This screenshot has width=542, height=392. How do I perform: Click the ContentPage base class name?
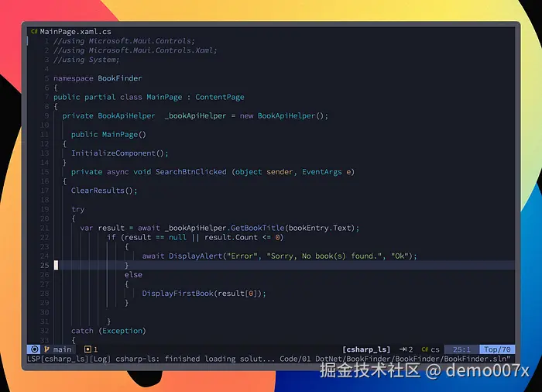coord(219,97)
